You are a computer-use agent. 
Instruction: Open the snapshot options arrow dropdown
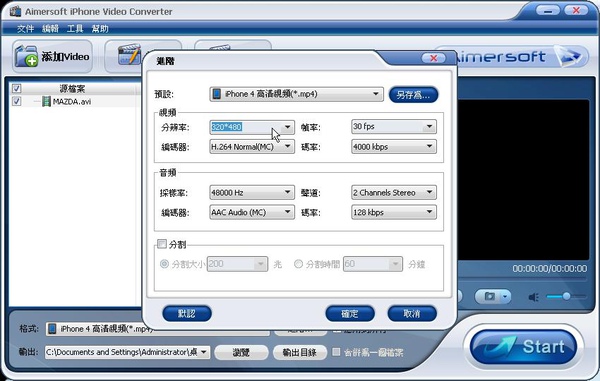pyautogui.click(x=505, y=296)
